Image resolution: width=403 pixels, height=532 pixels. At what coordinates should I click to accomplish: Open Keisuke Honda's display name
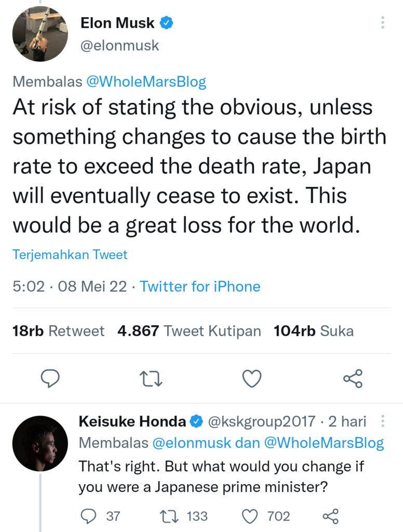pos(132,421)
